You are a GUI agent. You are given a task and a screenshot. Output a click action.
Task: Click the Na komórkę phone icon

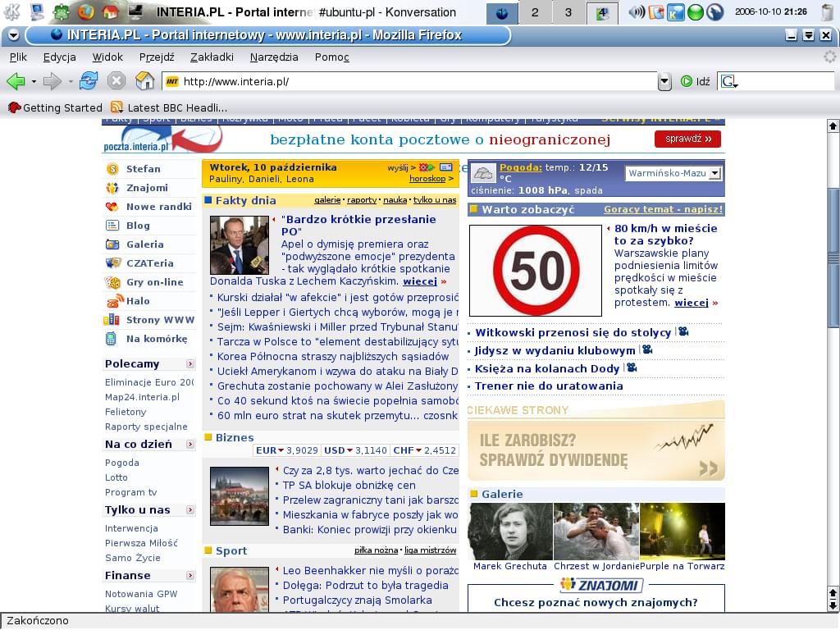coord(111,339)
